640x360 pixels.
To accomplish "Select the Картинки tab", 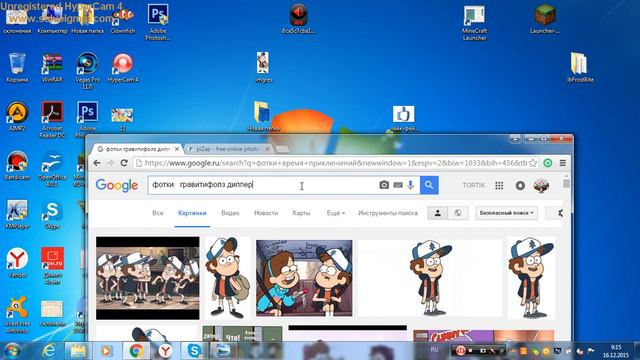I will (192, 213).
